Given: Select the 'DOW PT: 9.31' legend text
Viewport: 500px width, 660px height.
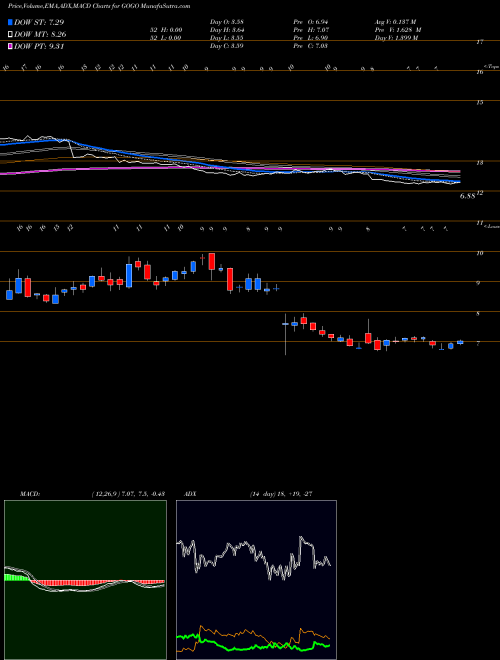Looking at the screenshot, I should click(x=39, y=46).
